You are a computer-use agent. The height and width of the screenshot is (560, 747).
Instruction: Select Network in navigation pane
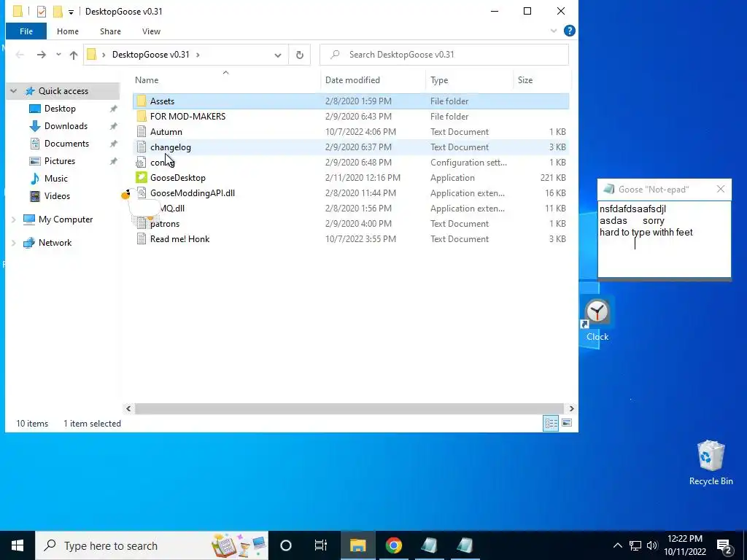(55, 243)
